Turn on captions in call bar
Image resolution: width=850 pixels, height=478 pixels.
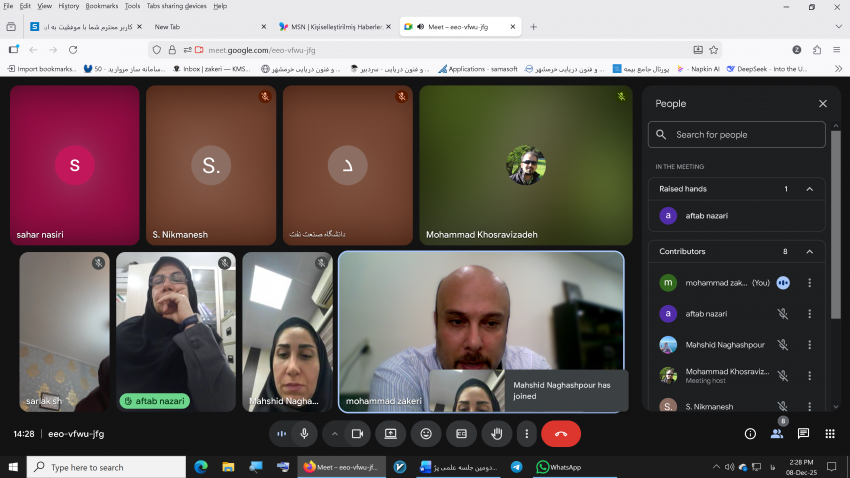click(461, 434)
